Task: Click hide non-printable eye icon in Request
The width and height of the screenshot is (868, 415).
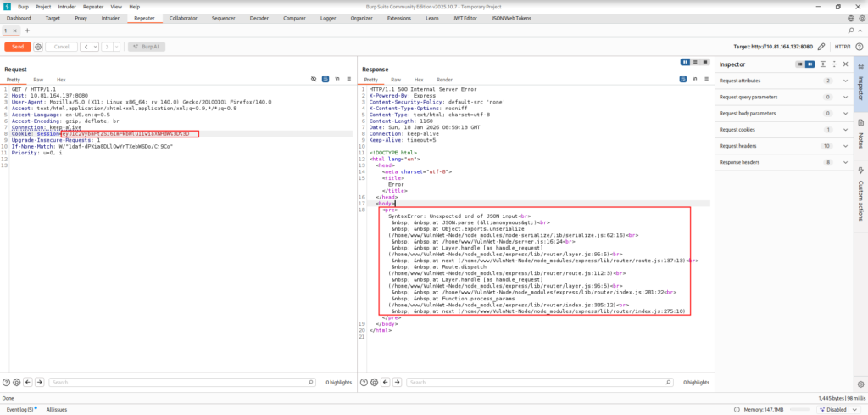Action: (314, 79)
